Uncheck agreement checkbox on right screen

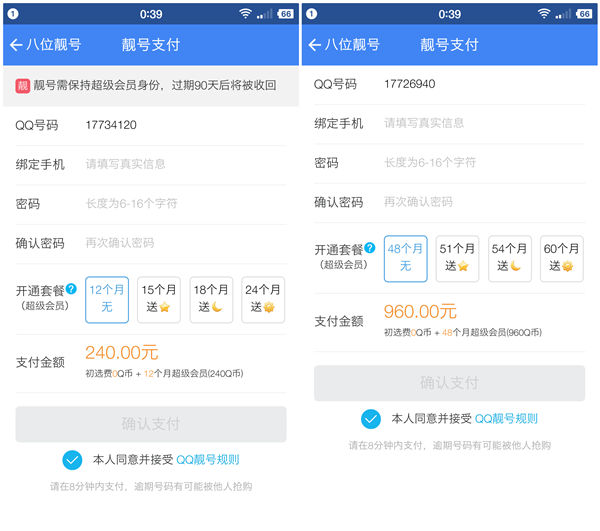point(371,419)
